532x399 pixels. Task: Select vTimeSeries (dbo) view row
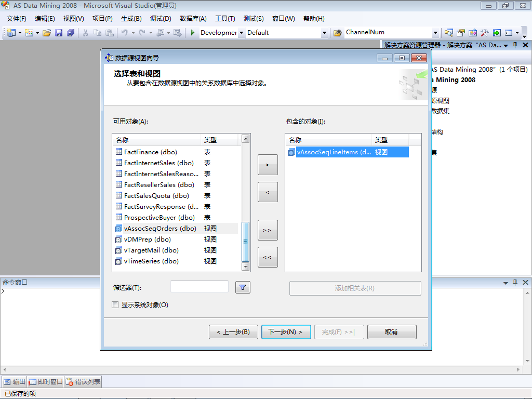[x=176, y=261]
